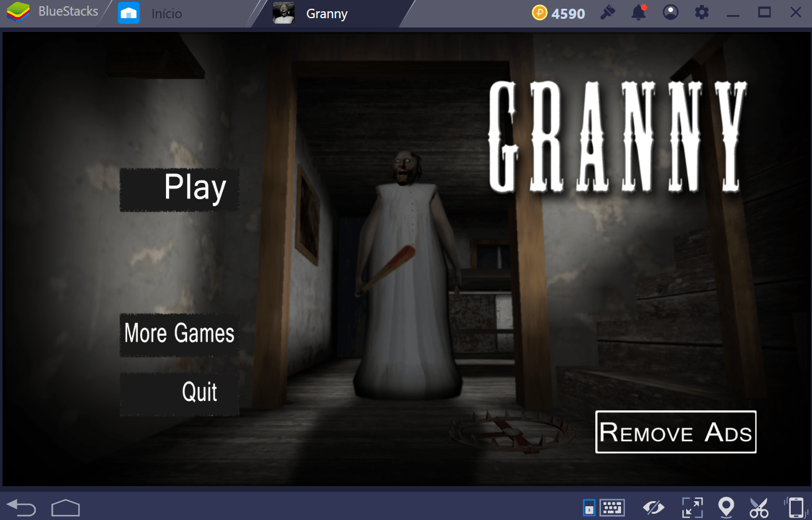Screen dimensions: 812x520
Task: Open the set location pin icon
Action: [x=726, y=507]
